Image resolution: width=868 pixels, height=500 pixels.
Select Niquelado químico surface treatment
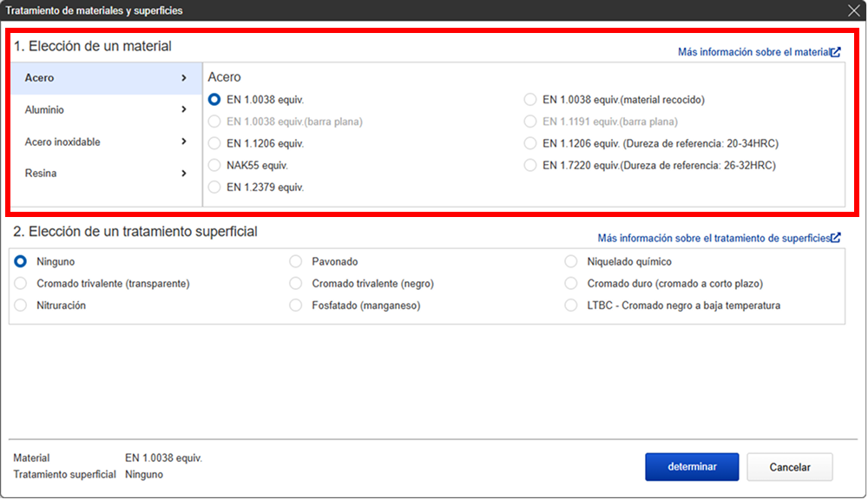coord(570,261)
